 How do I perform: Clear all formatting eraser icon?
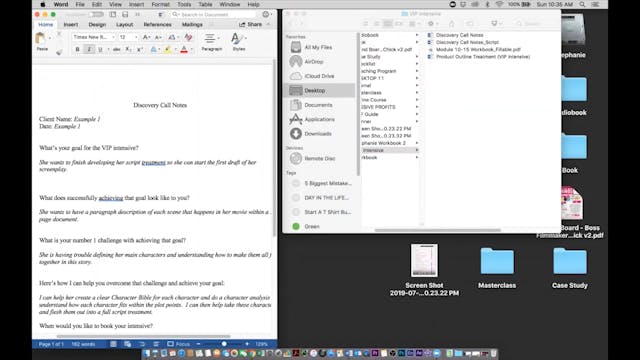pyautogui.click(x=188, y=37)
